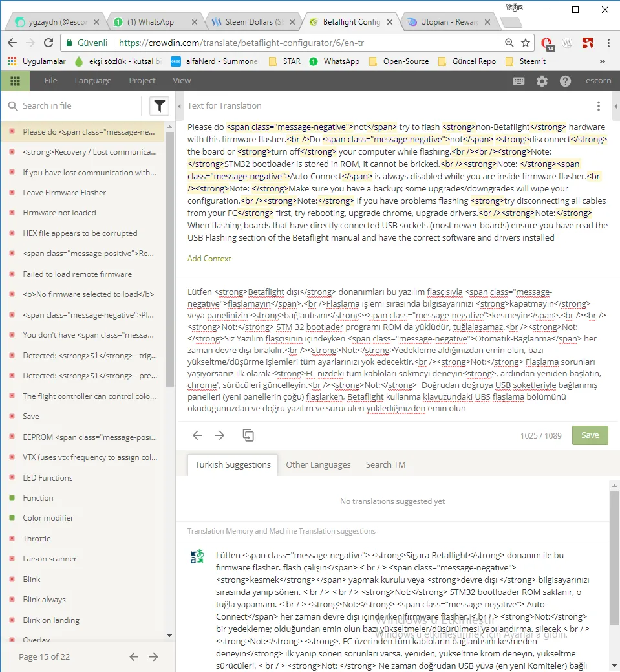Go to next page of string list
The image size is (620, 672).
pos(154,656)
